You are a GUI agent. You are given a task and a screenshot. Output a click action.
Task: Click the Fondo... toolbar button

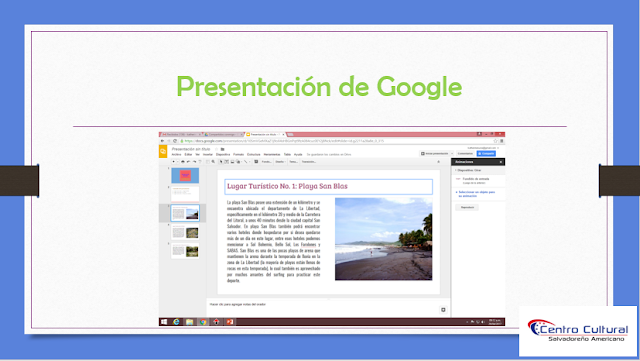coord(267,162)
